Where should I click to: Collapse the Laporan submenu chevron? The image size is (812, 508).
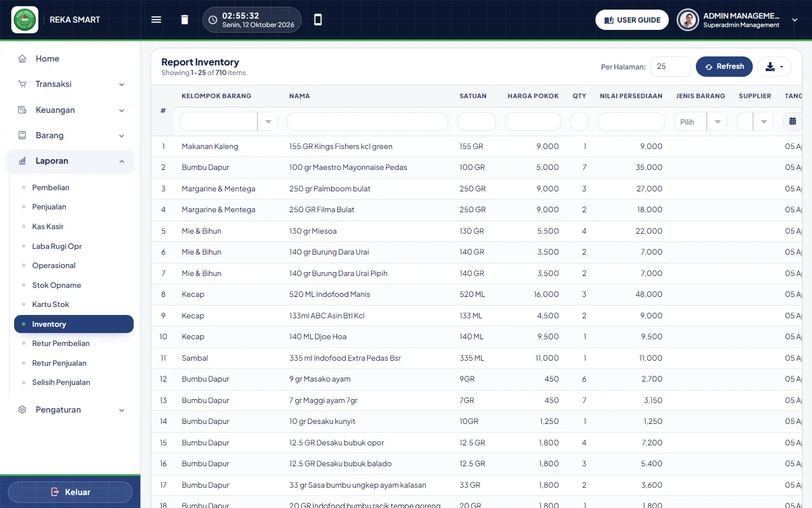click(122, 161)
